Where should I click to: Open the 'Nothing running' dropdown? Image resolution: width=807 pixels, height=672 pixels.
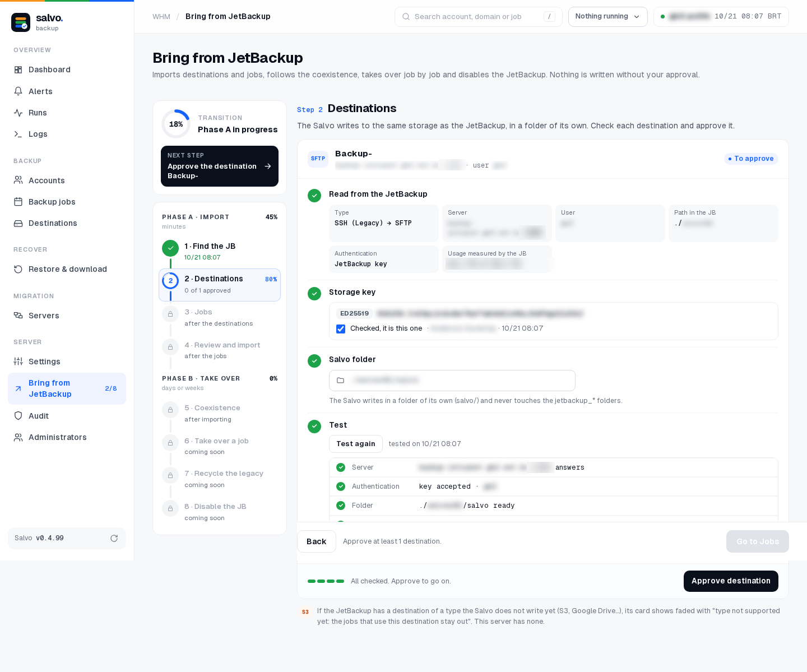coord(607,17)
